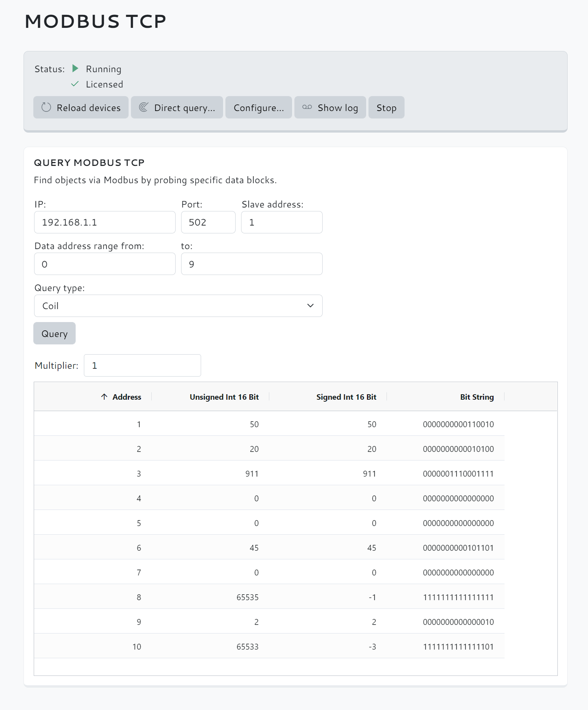Open the Configure... dialog
The width and height of the screenshot is (588, 710).
tap(259, 107)
